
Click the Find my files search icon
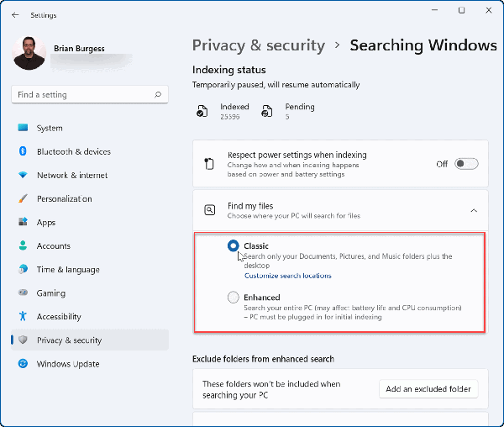pos(209,210)
